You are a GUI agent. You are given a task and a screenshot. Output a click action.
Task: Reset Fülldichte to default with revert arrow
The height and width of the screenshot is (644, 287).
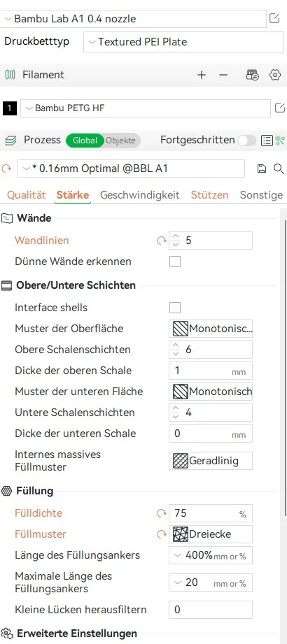coord(161,513)
